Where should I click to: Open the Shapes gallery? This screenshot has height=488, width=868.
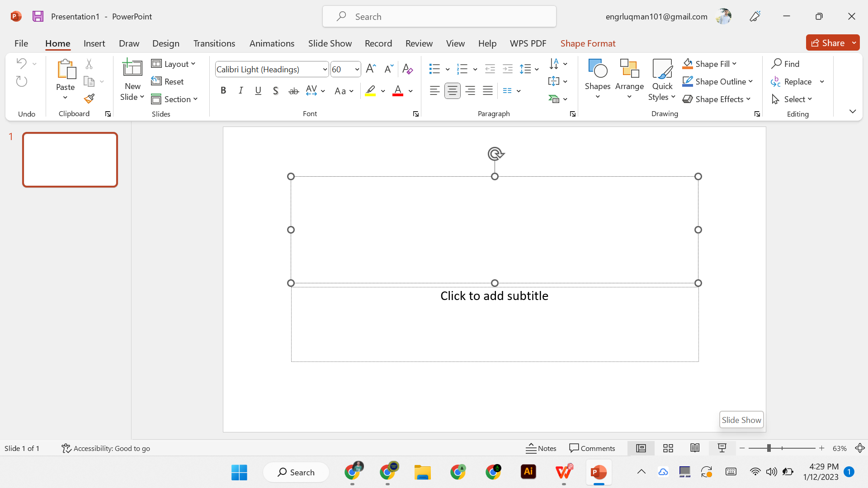point(598,79)
